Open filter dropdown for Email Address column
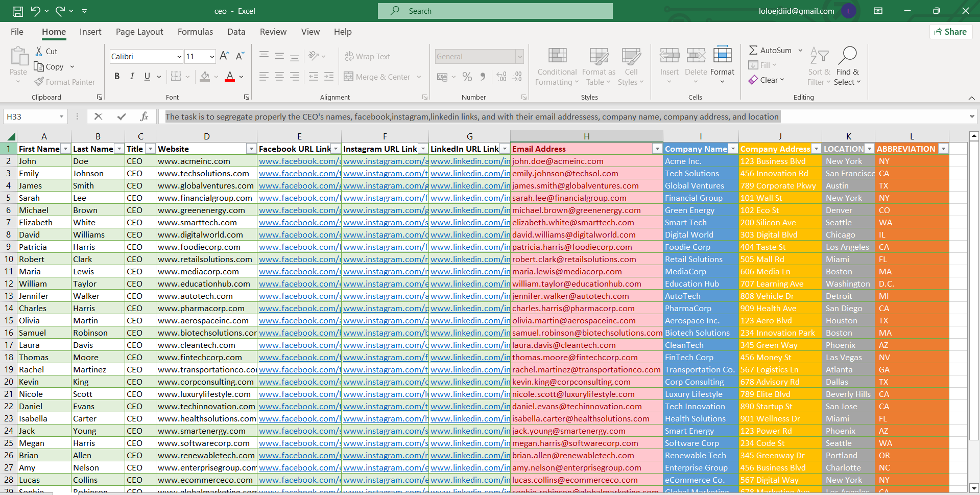Image resolution: width=980 pixels, height=495 pixels. click(657, 149)
